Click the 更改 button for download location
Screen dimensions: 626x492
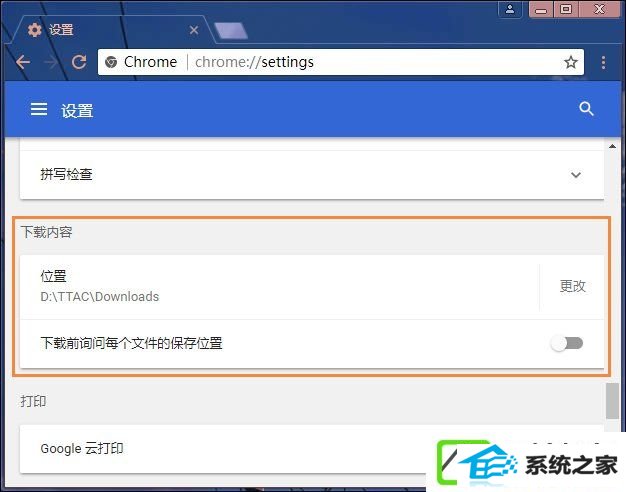(573, 286)
